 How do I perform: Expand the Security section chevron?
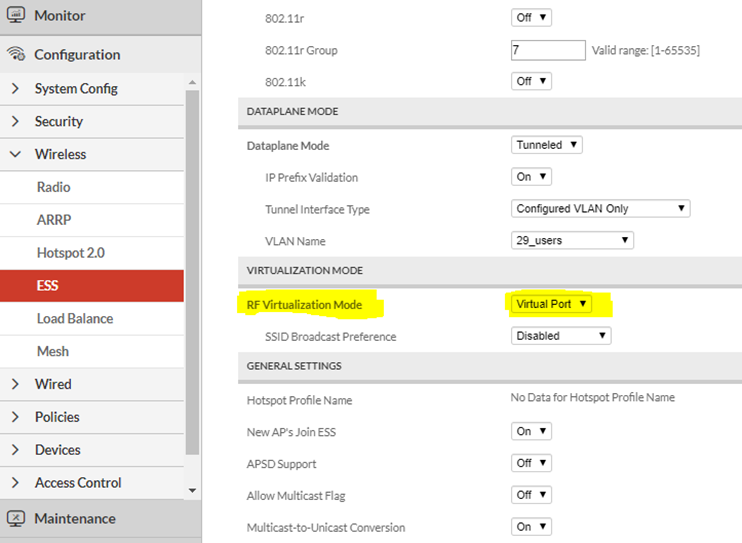(x=16, y=121)
